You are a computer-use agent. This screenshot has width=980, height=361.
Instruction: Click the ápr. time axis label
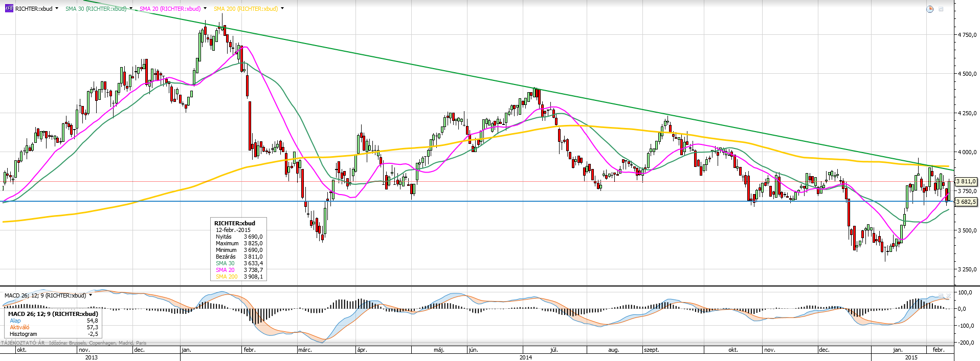coord(362,350)
